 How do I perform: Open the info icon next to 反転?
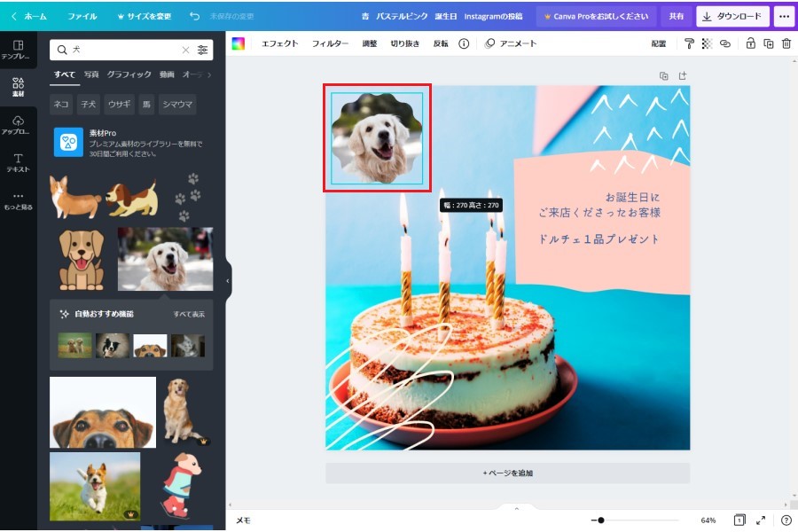(x=464, y=43)
